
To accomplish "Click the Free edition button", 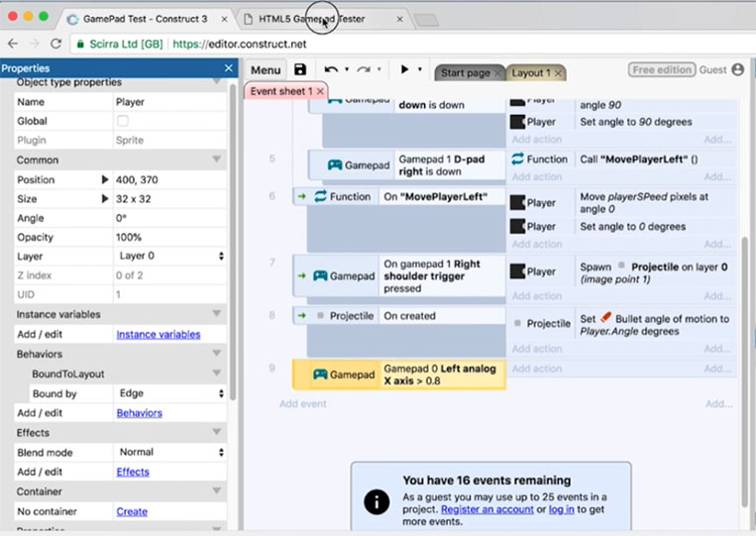I will coord(662,70).
